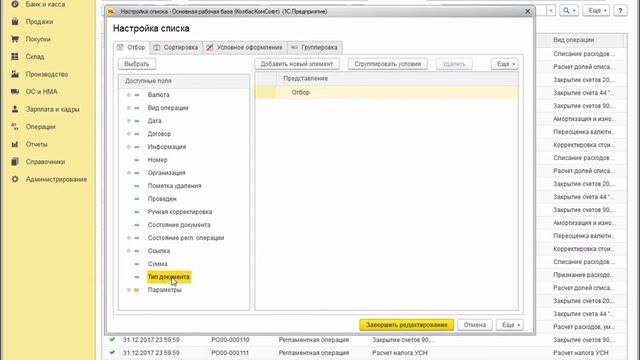This screenshot has height=360, width=640.
Task: Select the Тип документа field
Action: [169, 277]
